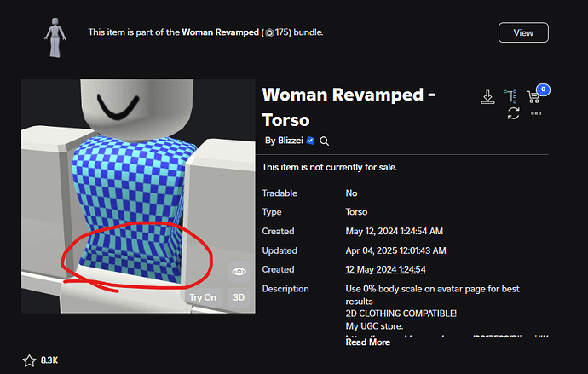The height and width of the screenshot is (374, 588).
Task: Click the Try On button
Action: click(203, 297)
